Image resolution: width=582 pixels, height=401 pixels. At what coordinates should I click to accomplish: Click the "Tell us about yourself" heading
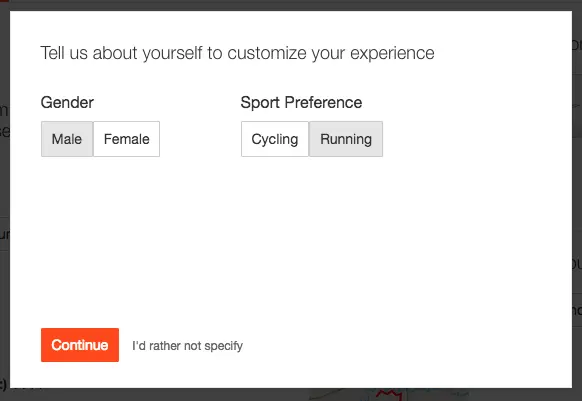237,53
